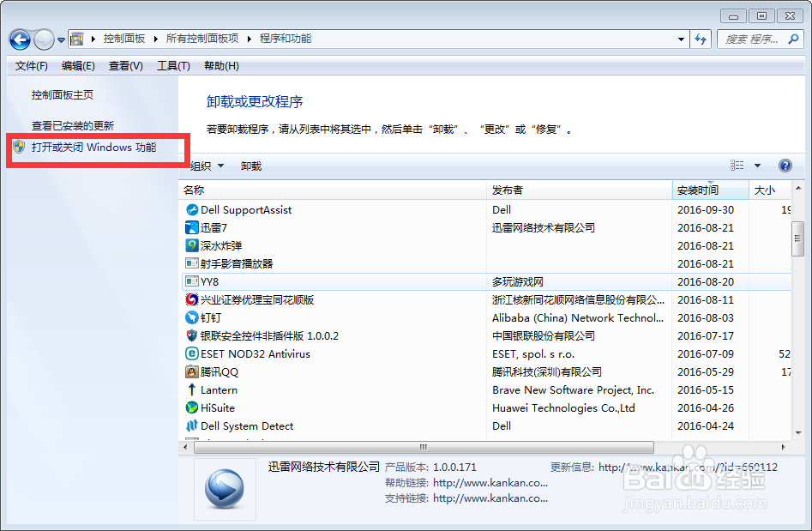Click the Lantern arrow icon
The width and height of the screenshot is (812, 531).
tap(192, 389)
